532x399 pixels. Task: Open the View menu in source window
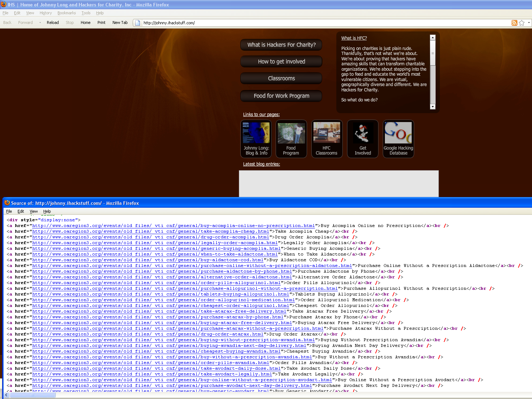click(x=34, y=211)
